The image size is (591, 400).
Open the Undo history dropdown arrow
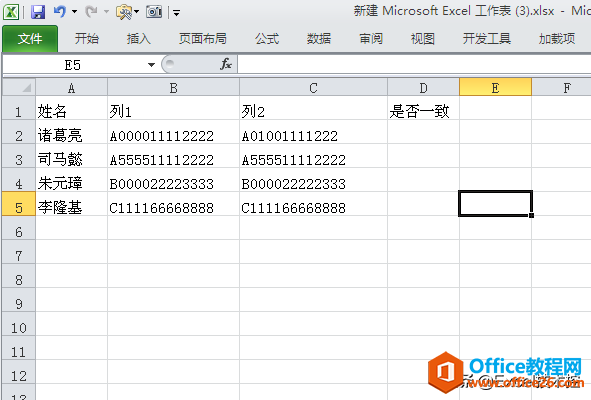74,12
